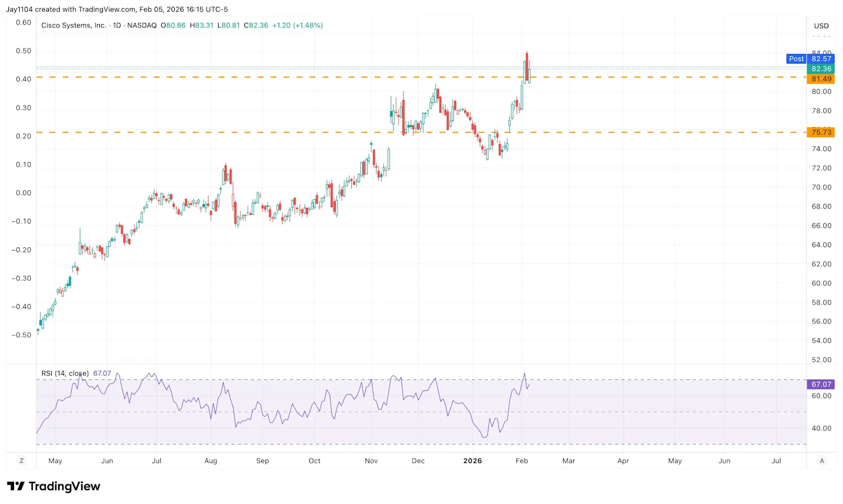Toggle the "A" auto-scale button
843x504 pixels.
tap(822, 461)
